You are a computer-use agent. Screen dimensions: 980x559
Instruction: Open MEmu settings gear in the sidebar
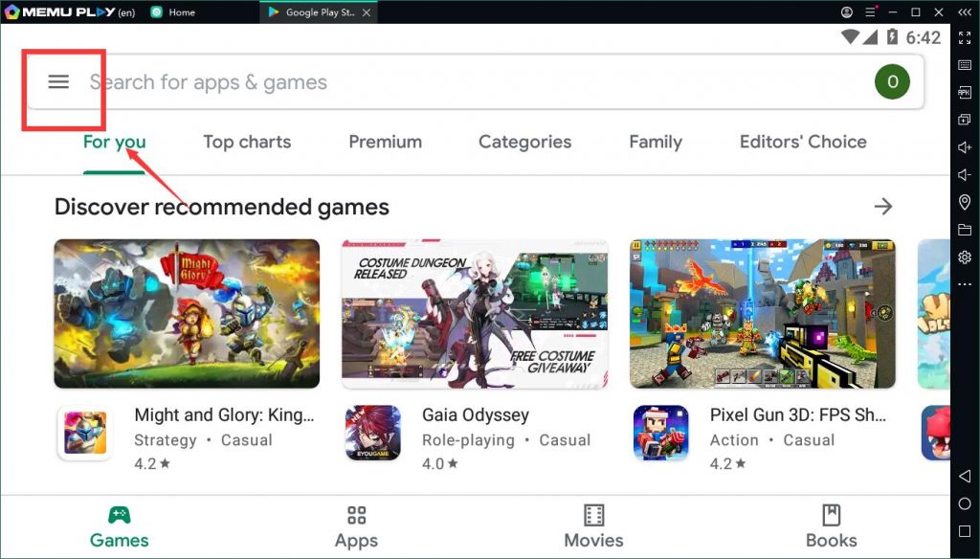tap(964, 257)
